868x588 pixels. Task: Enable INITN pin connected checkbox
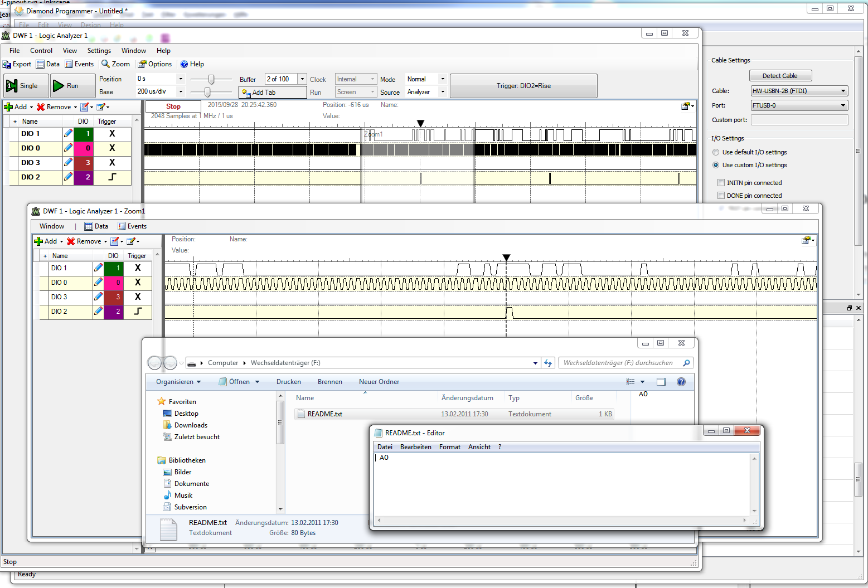click(721, 183)
